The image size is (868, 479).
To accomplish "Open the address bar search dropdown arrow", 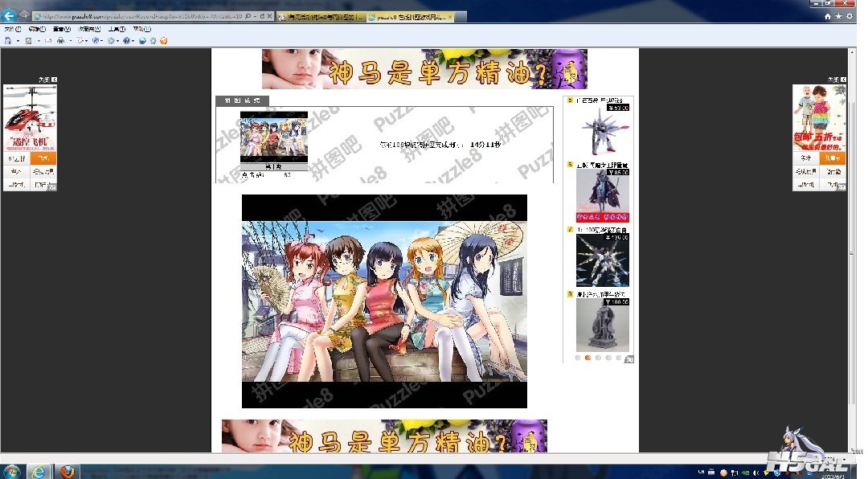I will tap(255, 17).
